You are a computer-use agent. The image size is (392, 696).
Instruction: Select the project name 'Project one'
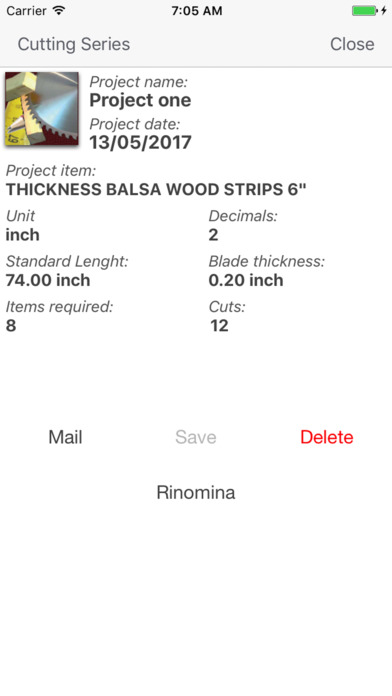pyautogui.click(x=140, y=100)
